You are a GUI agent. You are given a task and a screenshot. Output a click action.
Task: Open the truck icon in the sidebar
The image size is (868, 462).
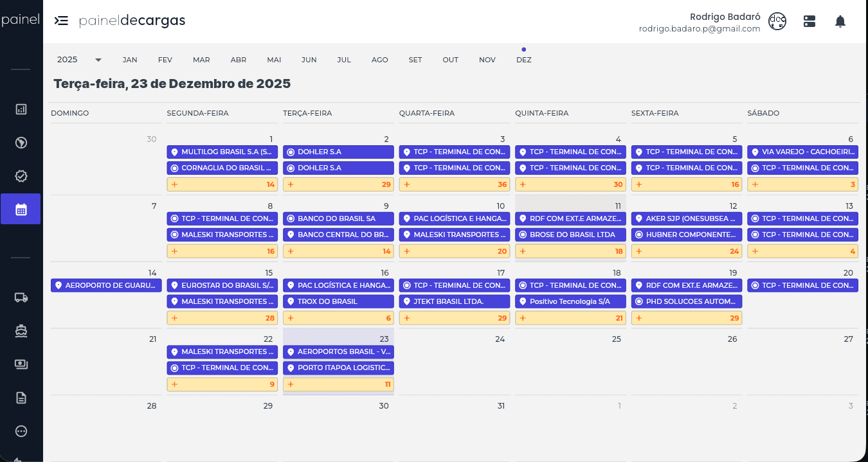pyautogui.click(x=21, y=297)
